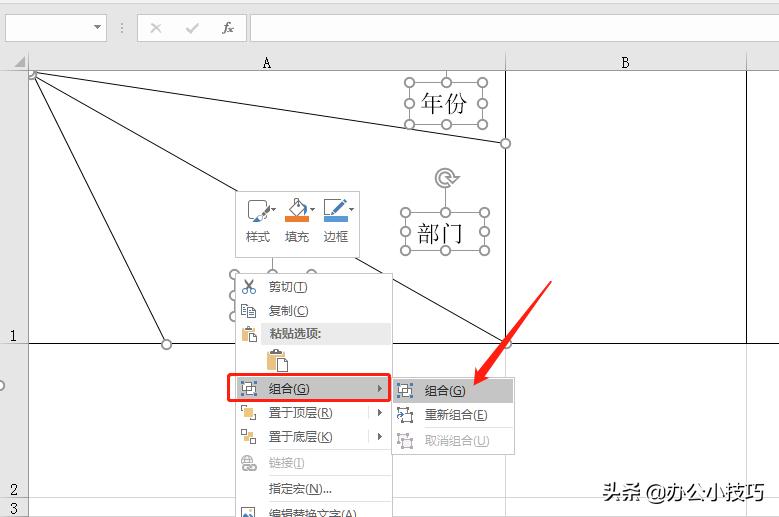Select column B header
Viewport: 779px width, 517px height.
(626, 63)
